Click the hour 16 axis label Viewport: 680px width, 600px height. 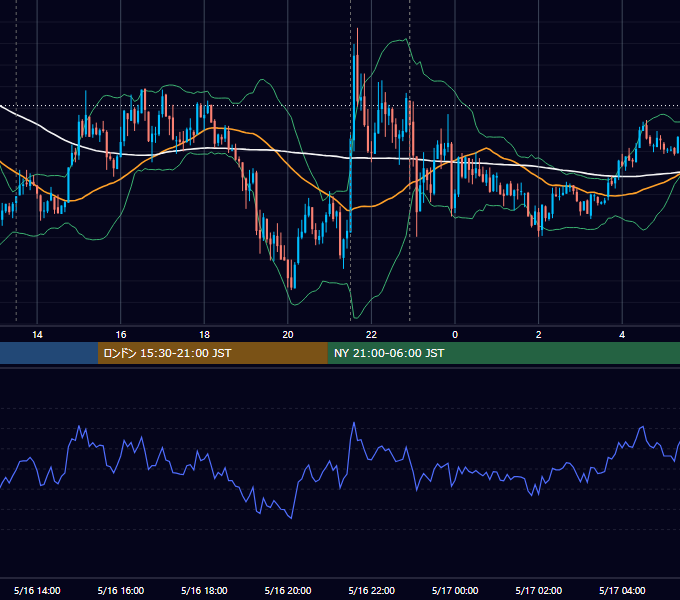click(121, 335)
